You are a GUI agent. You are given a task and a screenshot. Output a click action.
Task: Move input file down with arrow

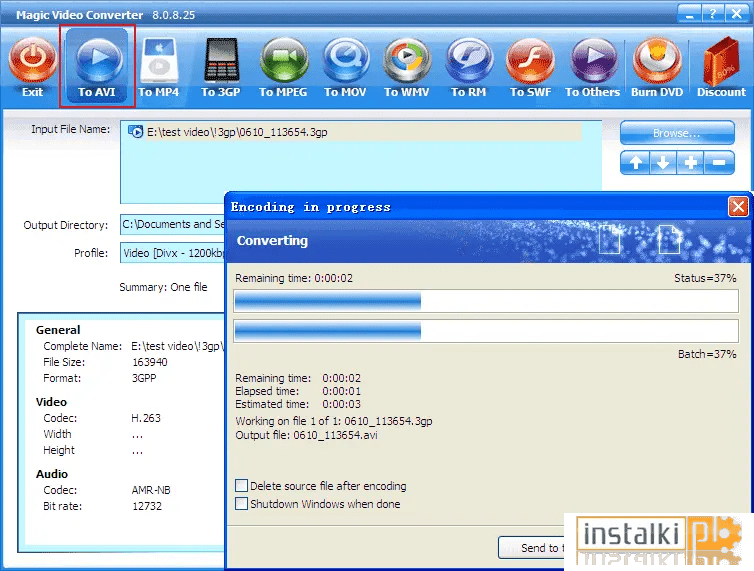coord(663,163)
